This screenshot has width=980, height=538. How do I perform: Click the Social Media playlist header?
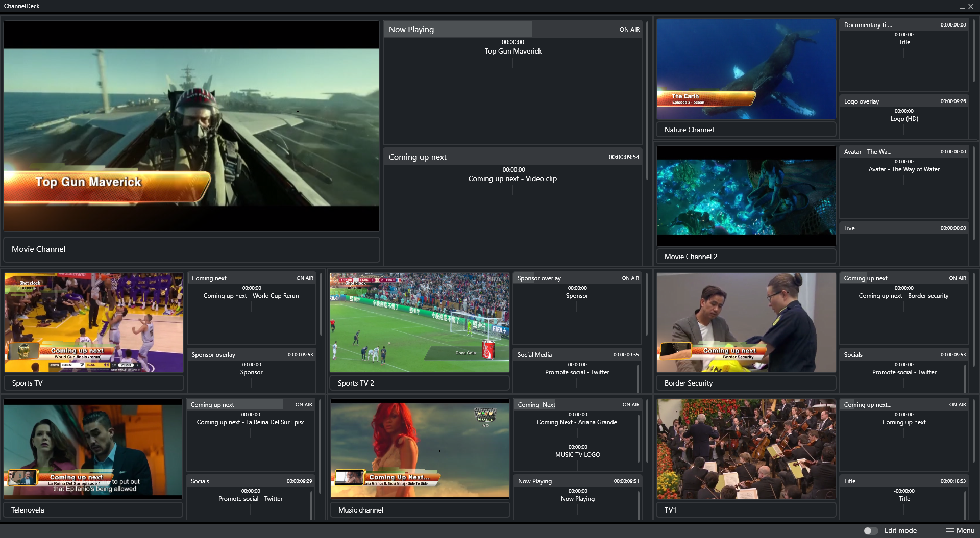[x=577, y=355]
